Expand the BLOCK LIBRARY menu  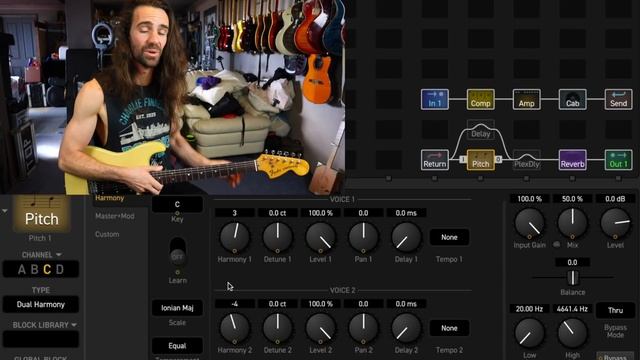tap(44, 325)
